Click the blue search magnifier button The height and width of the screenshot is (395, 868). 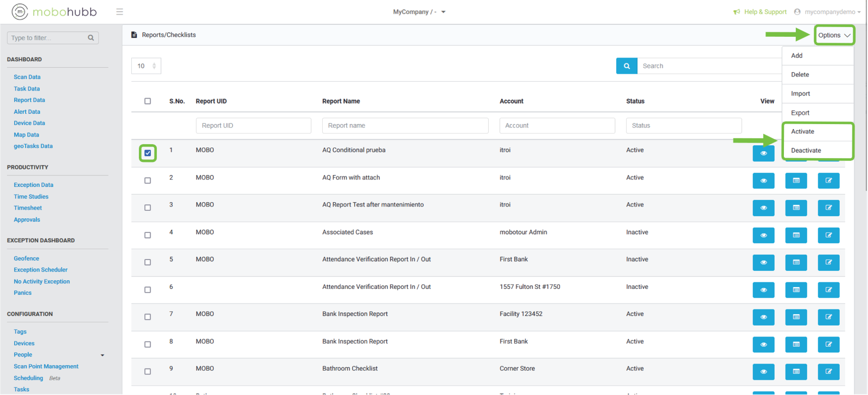point(627,66)
